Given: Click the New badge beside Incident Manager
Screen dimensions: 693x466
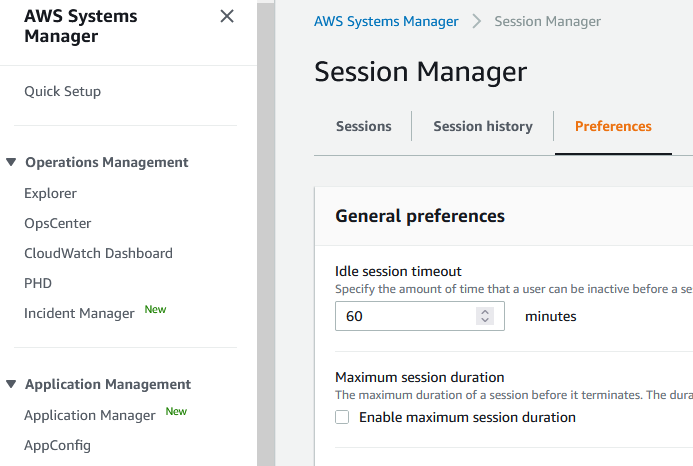Looking at the screenshot, I should click(155, 309).
